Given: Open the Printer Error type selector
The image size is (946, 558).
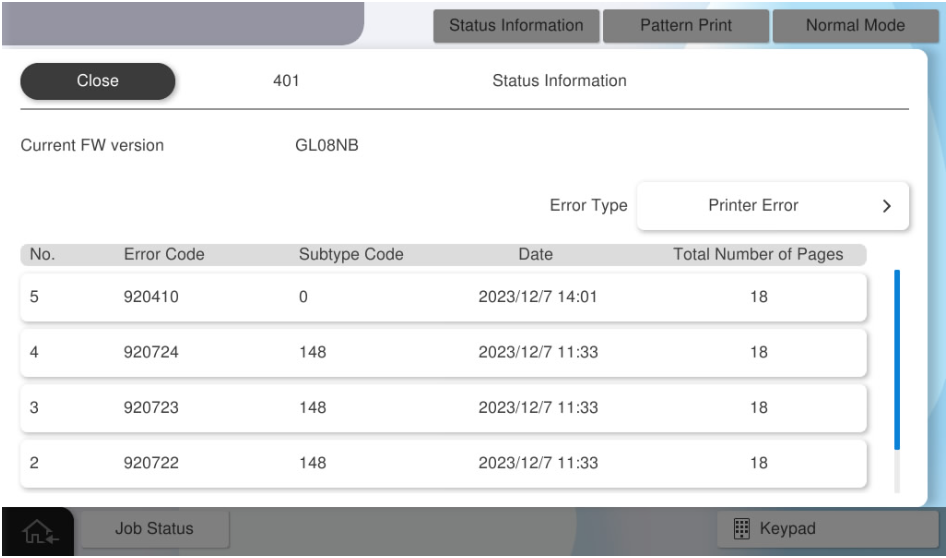Looking at the screenshot, I should (x=771, y=206).
